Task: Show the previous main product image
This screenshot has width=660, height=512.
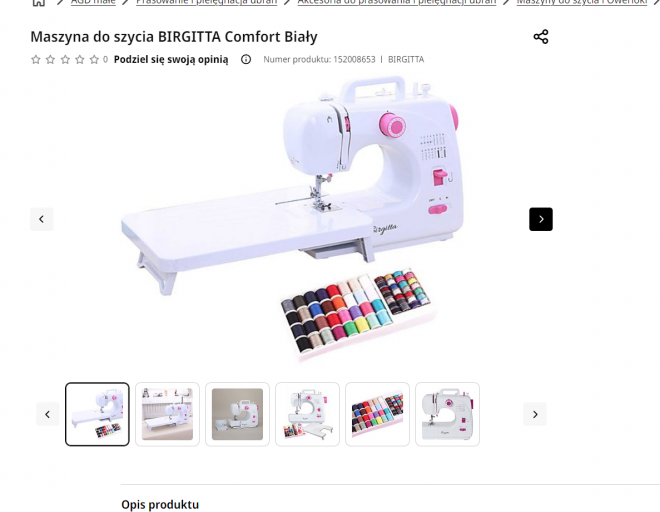Action: pyautogui.click(x=41, y=219)
